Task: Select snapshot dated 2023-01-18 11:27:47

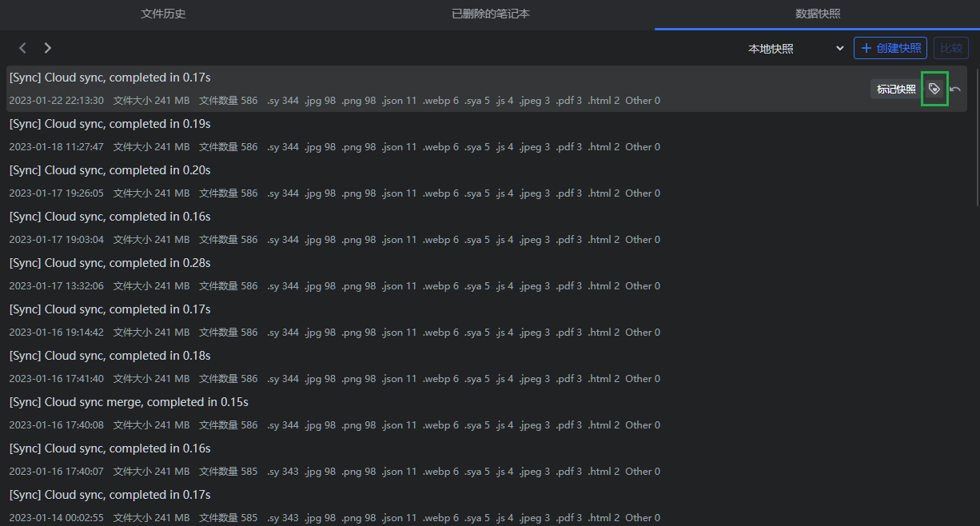Action: point(486,135)
